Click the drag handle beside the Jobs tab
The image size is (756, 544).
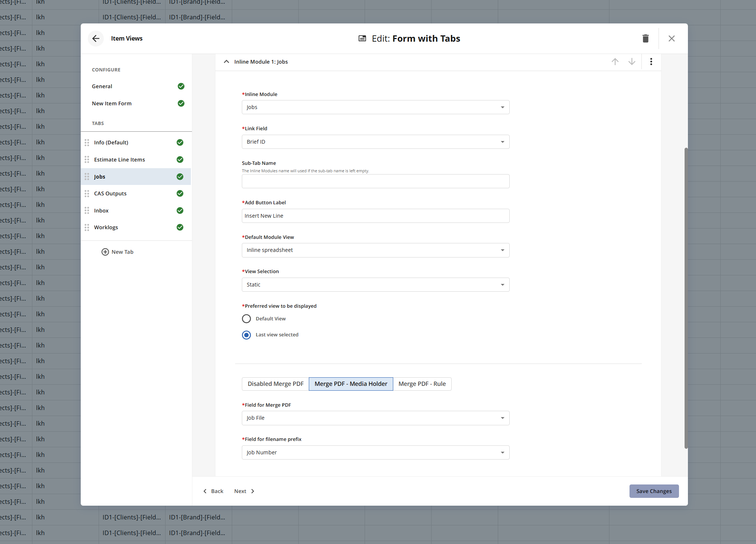(x=87, y=177)
